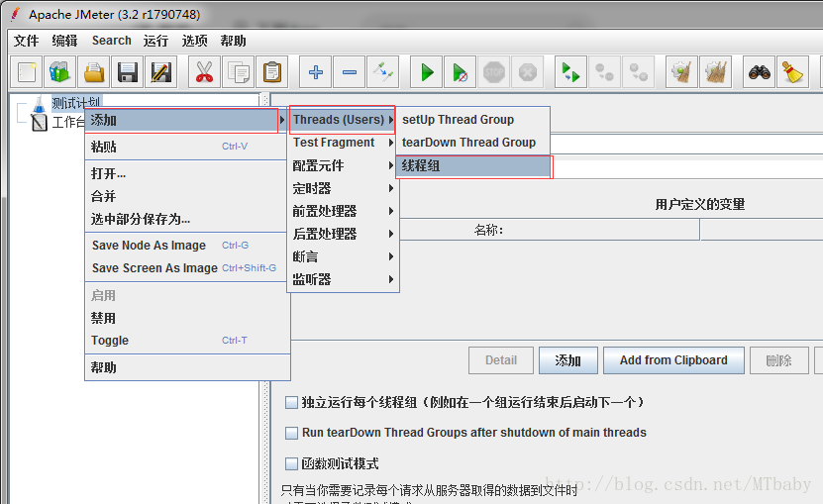Viewport: 823px width, 504px height.
Task: Select 合并 in the context menu
Action: (186, 196)
